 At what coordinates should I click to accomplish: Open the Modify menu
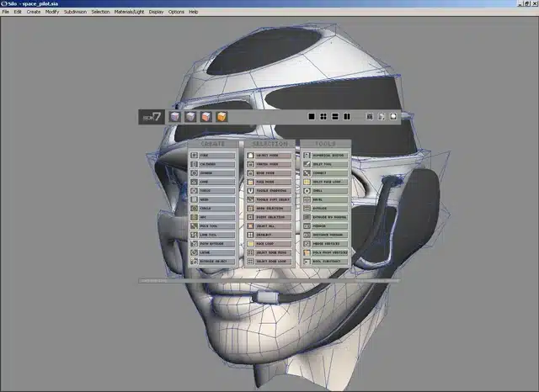click(x=52, y=12)
